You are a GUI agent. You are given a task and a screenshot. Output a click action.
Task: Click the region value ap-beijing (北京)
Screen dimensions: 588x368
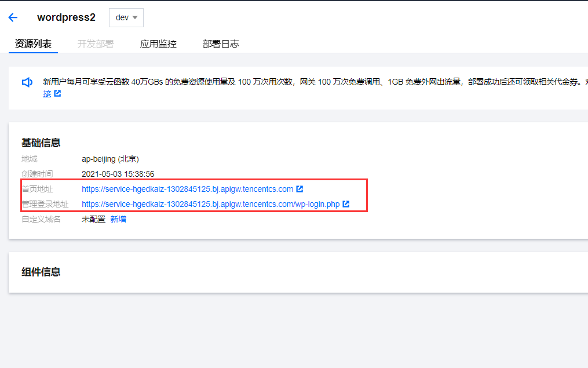coord(110,159)
